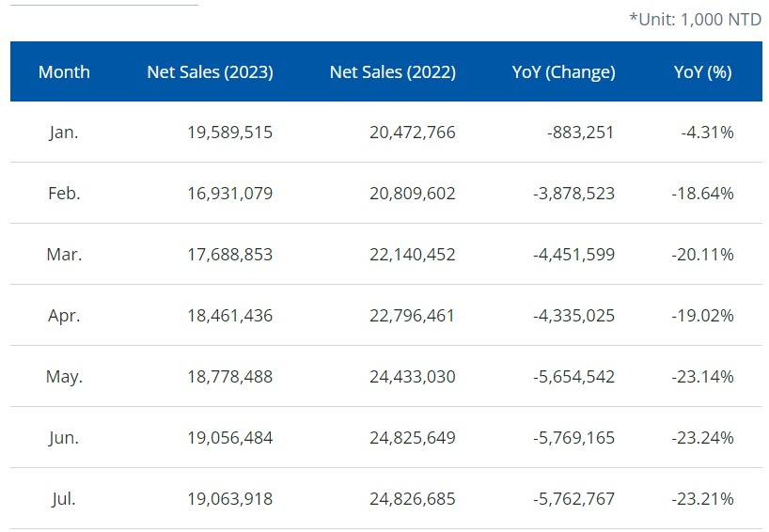Select the Apr. row label
Viewport: 769px width, 532px height.
point(64,316)
